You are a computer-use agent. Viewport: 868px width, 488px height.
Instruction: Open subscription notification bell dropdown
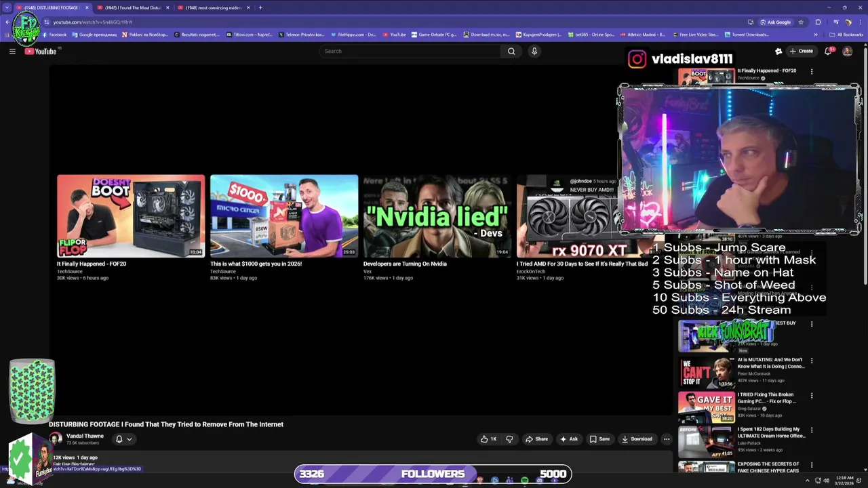pyautogui.click(x=123, y=439)
